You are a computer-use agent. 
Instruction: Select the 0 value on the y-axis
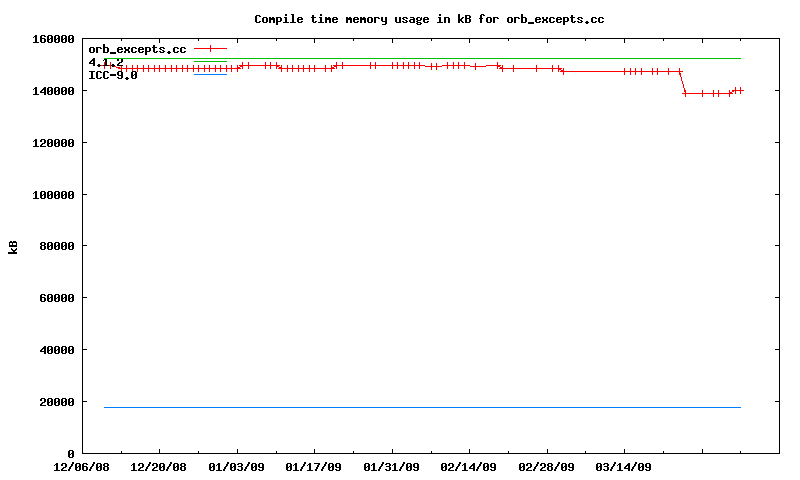71,454
